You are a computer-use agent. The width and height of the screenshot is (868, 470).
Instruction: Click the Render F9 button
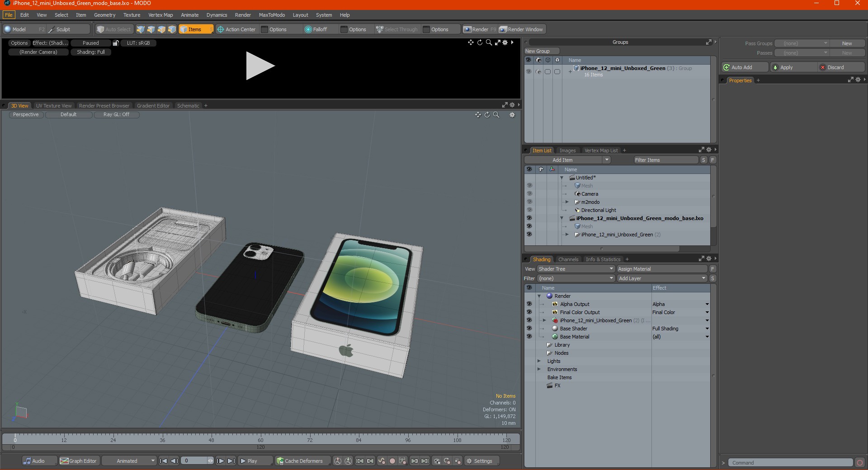click(x=480, y=29)
